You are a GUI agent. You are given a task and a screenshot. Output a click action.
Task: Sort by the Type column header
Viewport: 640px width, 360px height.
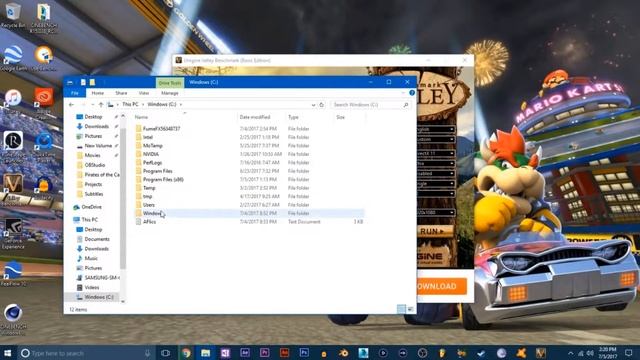coord(293,117)
